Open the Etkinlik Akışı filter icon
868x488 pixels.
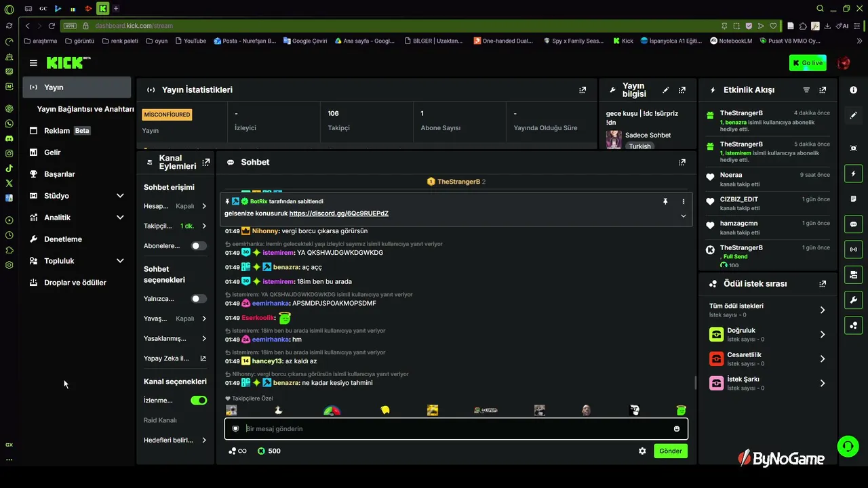coord(806,89)
